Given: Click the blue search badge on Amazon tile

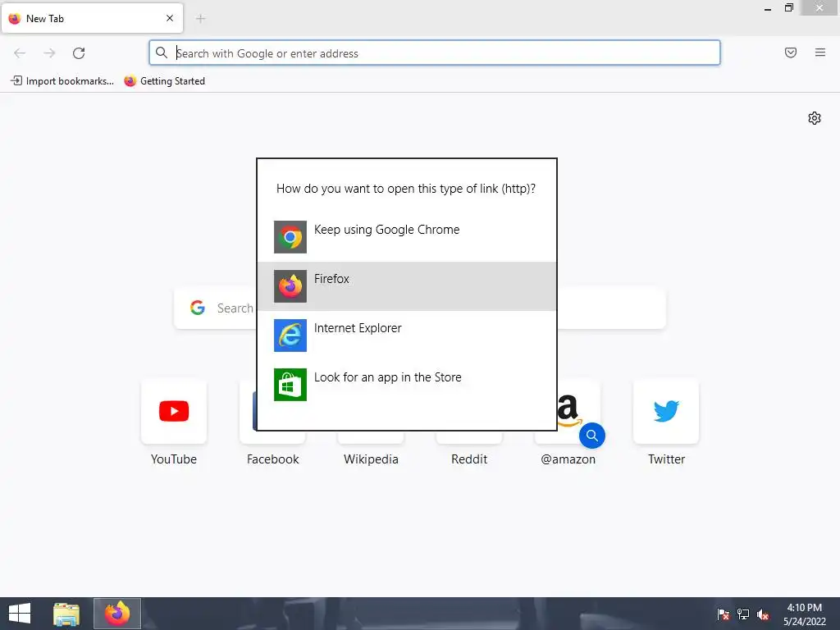Looking at the screenshot, I should pyautogui.click(x=592, y=436).
